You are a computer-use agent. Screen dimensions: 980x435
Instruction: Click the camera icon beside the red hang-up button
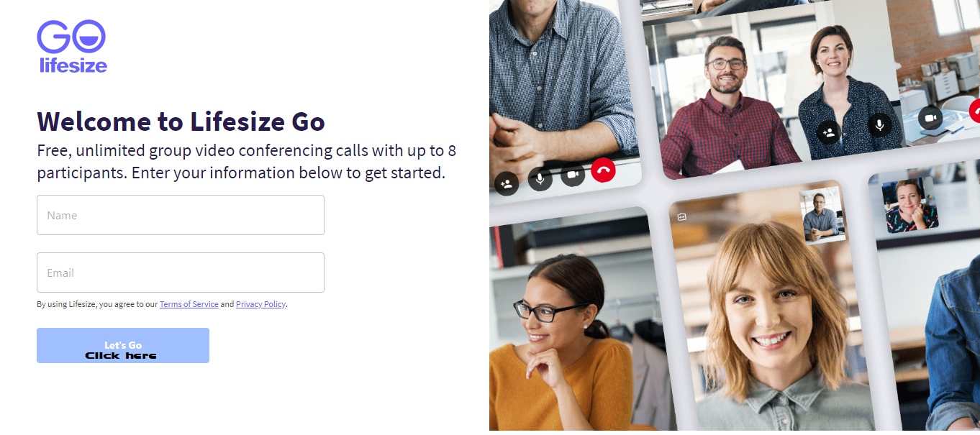tap(573, 174)
